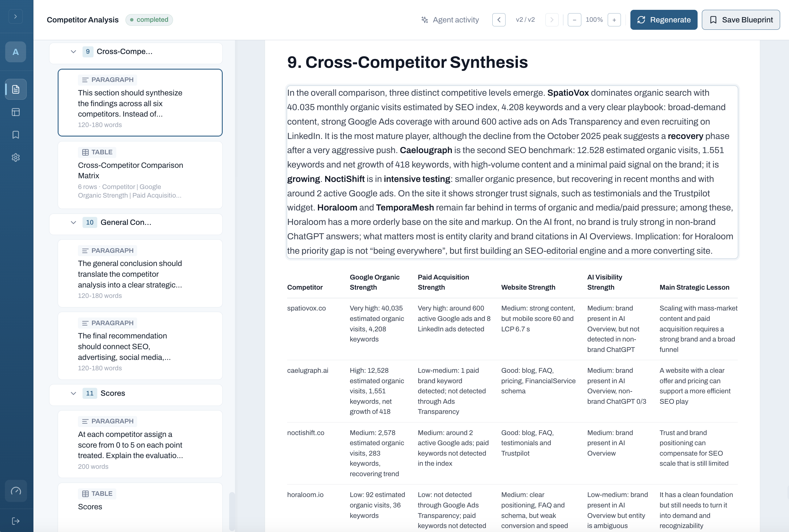Click the Competitor Analysis title
The width and height of the screenshot is (789, 532).
(x=83, y=20)
